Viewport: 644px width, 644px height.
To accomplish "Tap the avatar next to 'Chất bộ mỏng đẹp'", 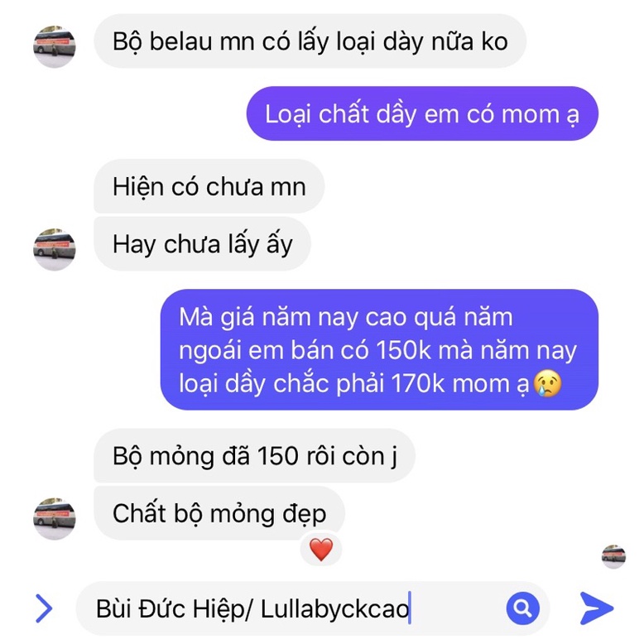I will click(54, 518).
